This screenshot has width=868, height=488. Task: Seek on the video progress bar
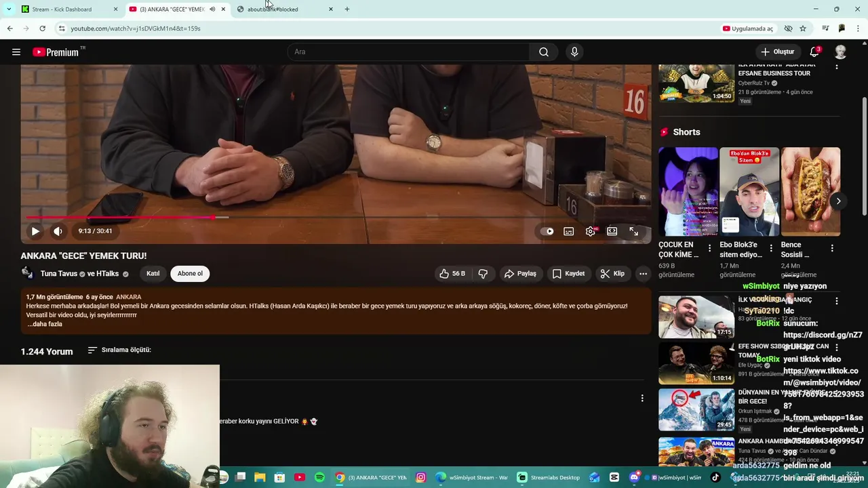pyautogui.click(x=336, y=218)
